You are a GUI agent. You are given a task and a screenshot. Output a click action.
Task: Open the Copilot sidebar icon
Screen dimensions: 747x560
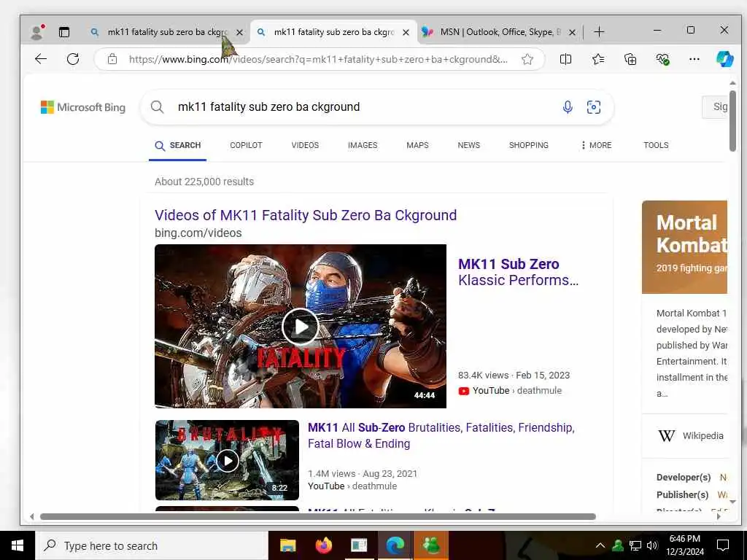coord(724,59)
